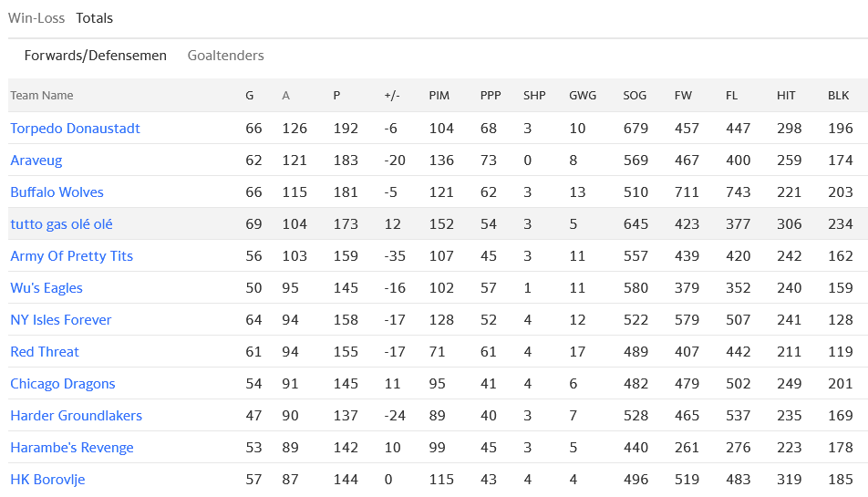Select the Totals tab

click(95, 18)
